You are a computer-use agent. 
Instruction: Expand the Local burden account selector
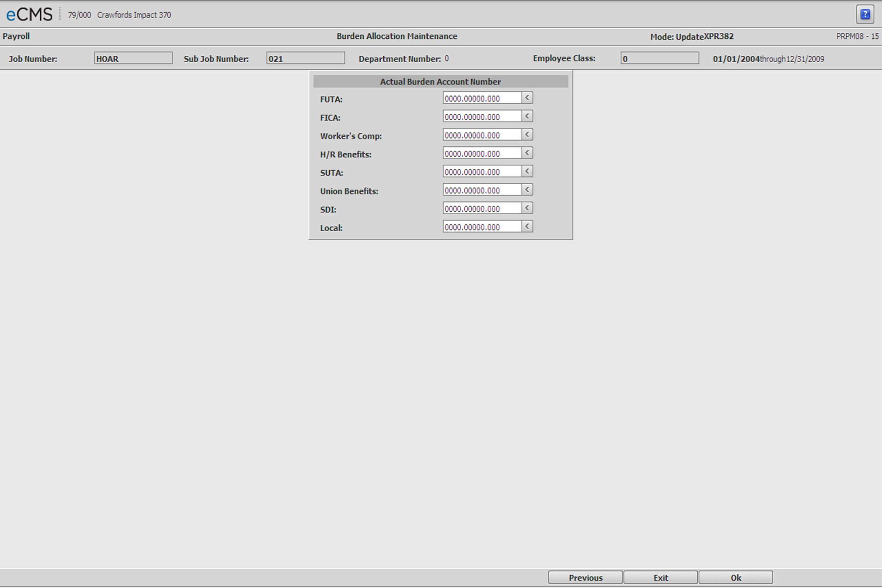point(527,226)
